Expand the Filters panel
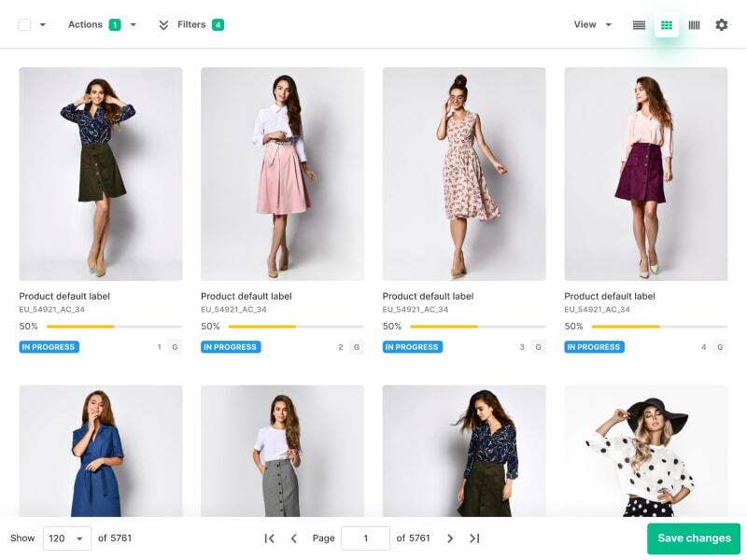Viewport: 747px width, 560px height. click(x=190, y=25)
